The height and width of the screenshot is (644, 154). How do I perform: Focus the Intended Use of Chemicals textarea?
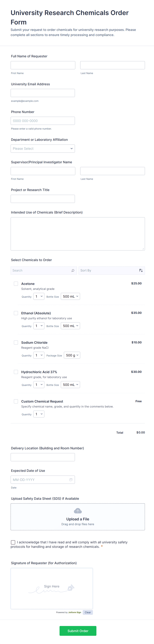[x=78, y=234]
